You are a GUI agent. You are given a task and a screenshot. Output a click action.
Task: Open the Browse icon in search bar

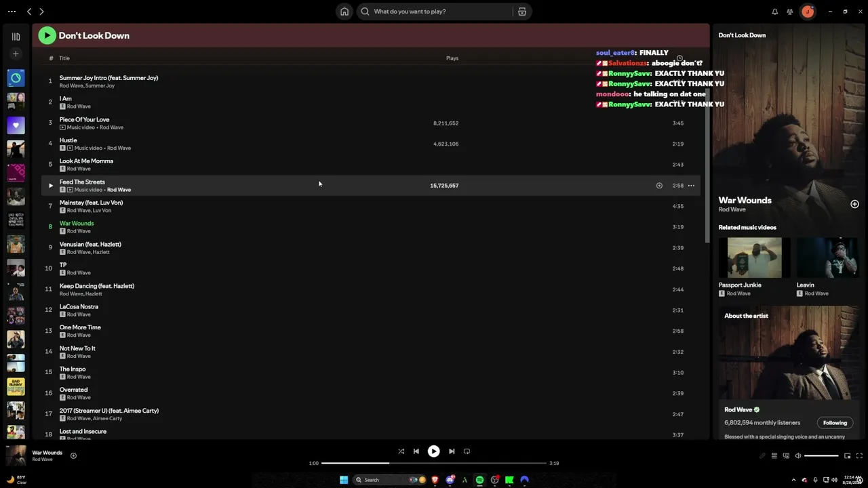click(x=522, y=12)
